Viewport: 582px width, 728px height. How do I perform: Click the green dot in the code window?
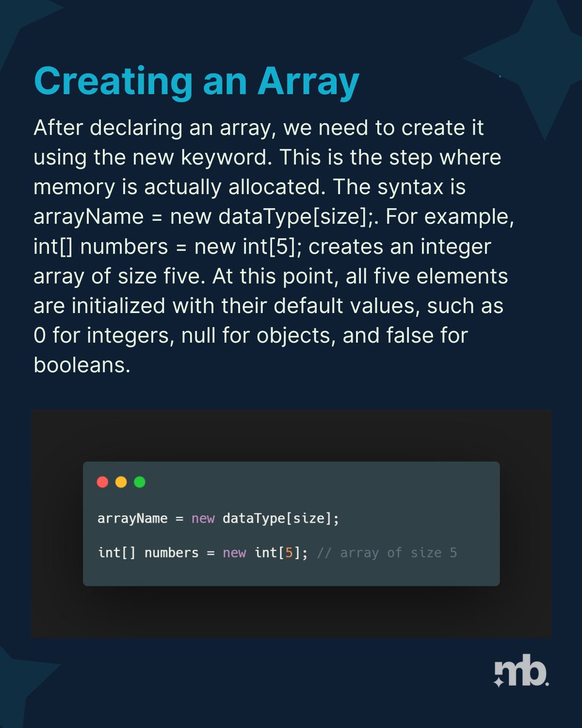(x=139, y=482)
